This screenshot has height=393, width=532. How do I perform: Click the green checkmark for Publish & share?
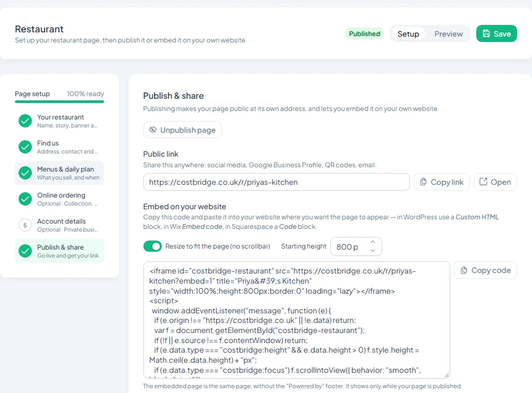tap(25, 251)
